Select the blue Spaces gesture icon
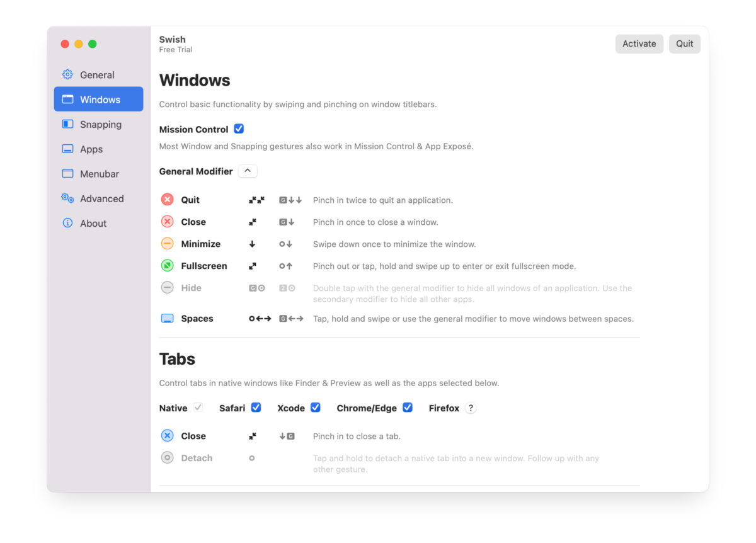Screen dimensions: 756x543 (167, 319)
